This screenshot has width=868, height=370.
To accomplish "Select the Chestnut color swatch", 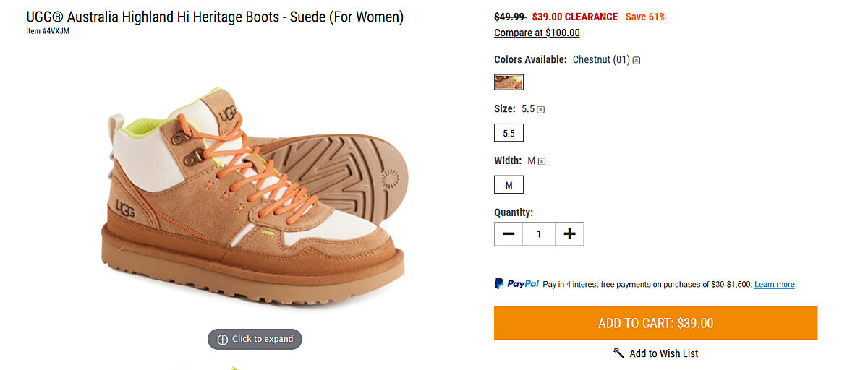I will coord(509,82).
